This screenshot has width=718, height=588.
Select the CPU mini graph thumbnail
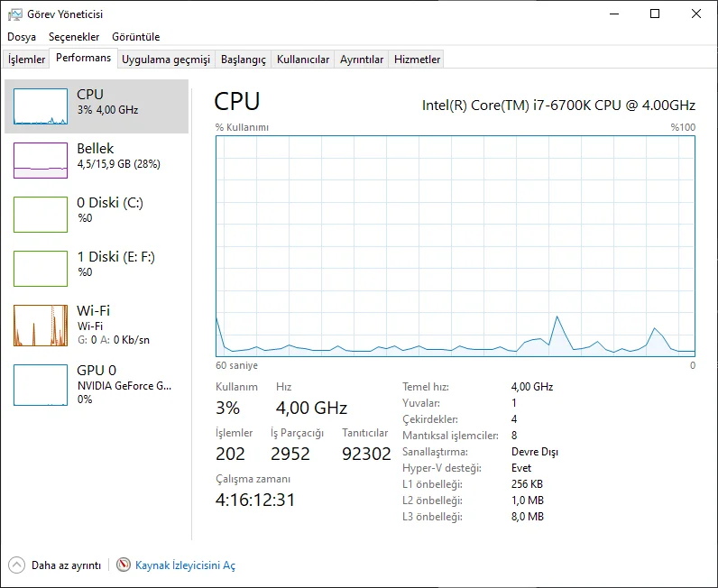[x=41, y=106]
